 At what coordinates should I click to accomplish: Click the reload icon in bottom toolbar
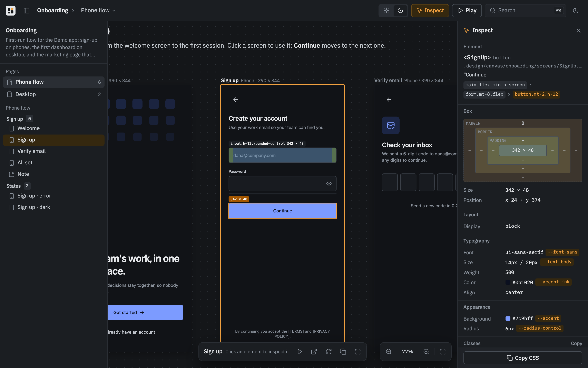tap(329, 352)
